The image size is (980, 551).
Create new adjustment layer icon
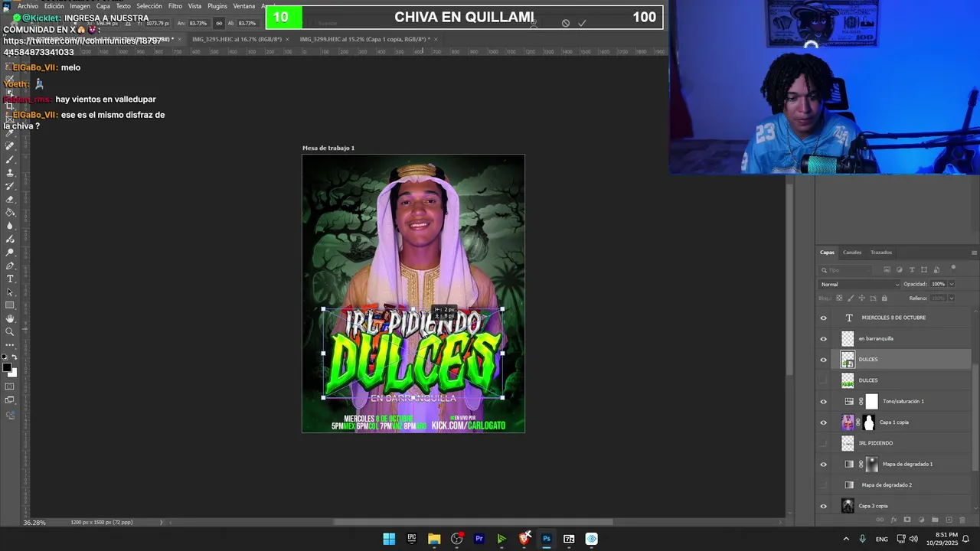pyautogui.click(x=921, y=520)
